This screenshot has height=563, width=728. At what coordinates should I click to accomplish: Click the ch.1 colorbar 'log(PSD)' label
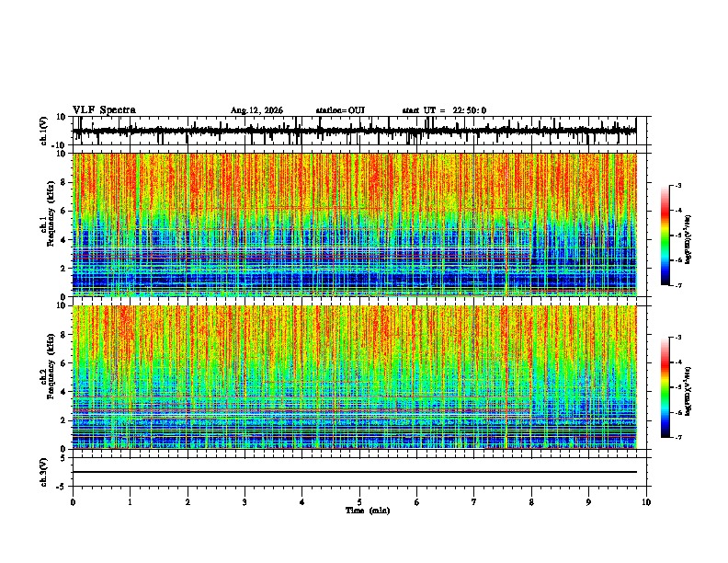688,240
